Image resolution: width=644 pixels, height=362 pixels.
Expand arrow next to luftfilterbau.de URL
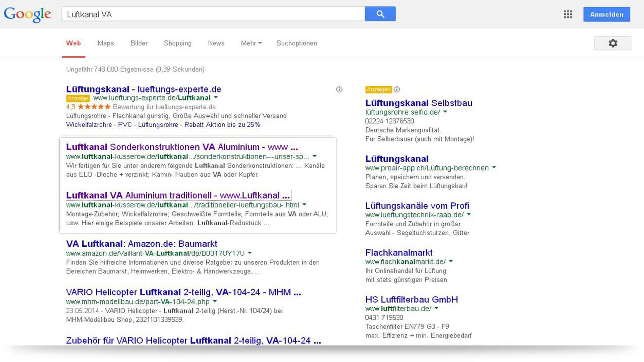(436, 308)
